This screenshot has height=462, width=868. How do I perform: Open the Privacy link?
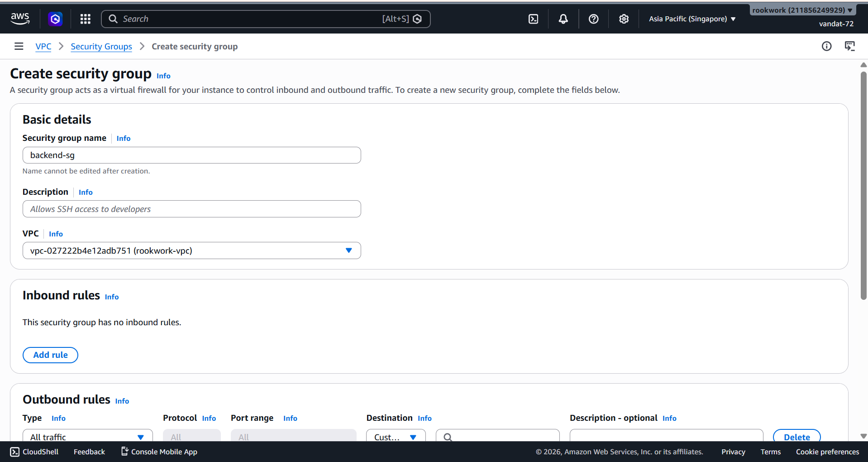(x=733, y=452)
